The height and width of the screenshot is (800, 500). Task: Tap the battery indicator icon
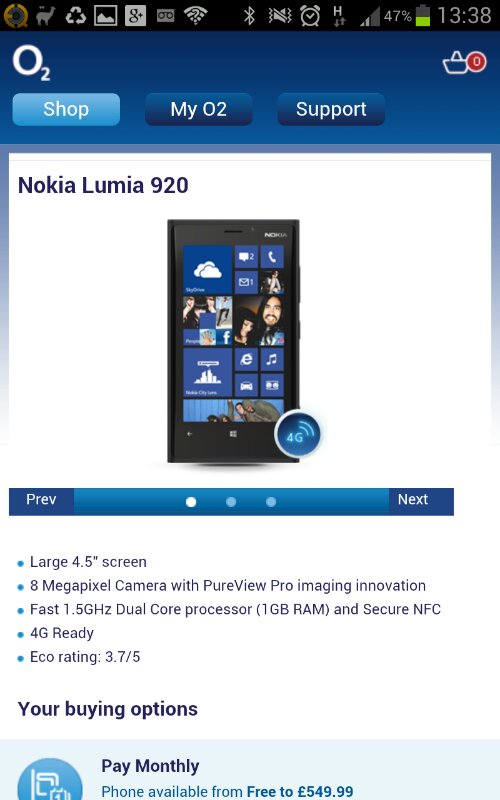tap(422, 15)
